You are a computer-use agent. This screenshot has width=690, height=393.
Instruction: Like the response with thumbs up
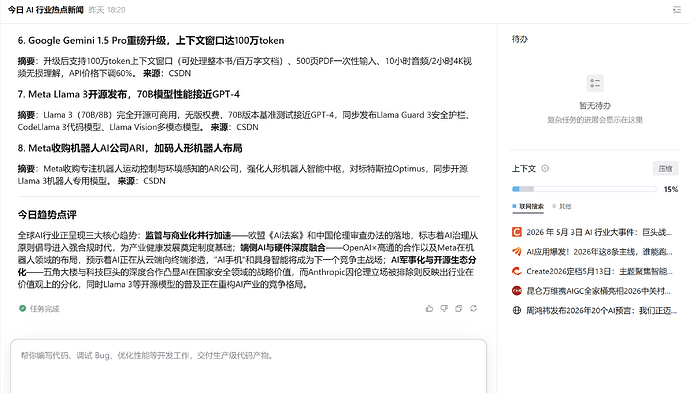pos(429,309)
